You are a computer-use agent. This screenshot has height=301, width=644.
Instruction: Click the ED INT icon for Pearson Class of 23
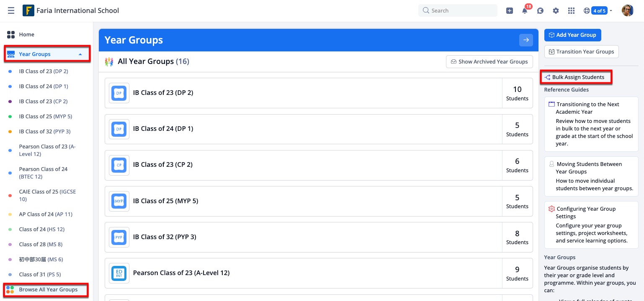coord(119,273)
